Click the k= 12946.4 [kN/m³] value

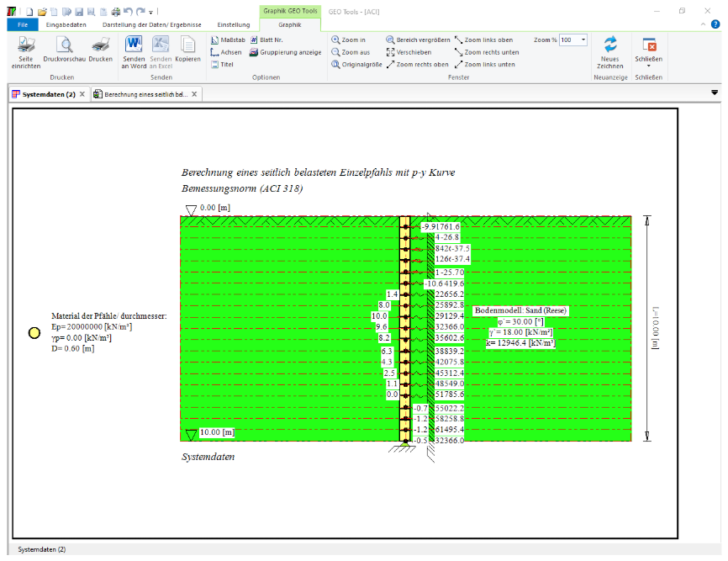[520, 343]
